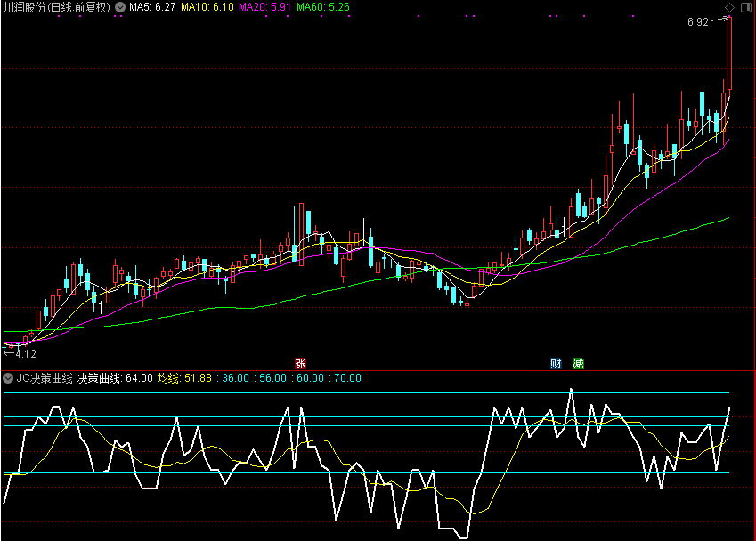
Task: Click the blue 财 event marker
Action: tap(556, 363)
